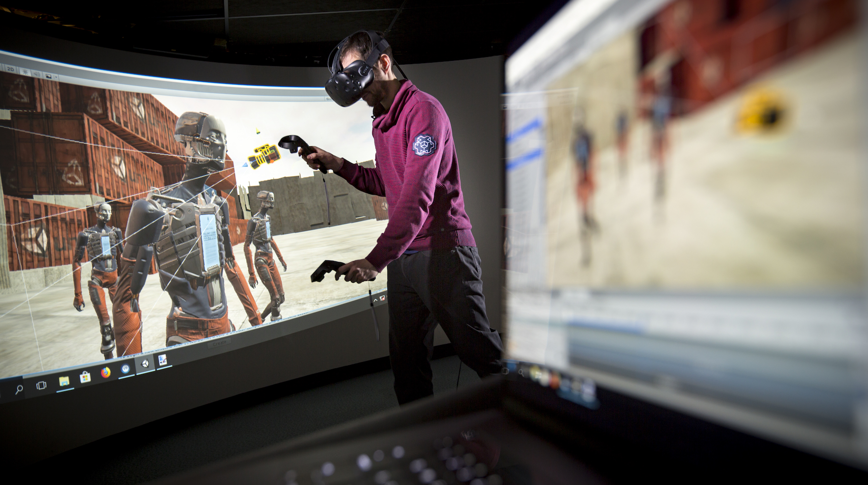This screenshot has height=485, width=868.
Task: Toggle scene lighting sun icon
Action: tap(25, 72)
